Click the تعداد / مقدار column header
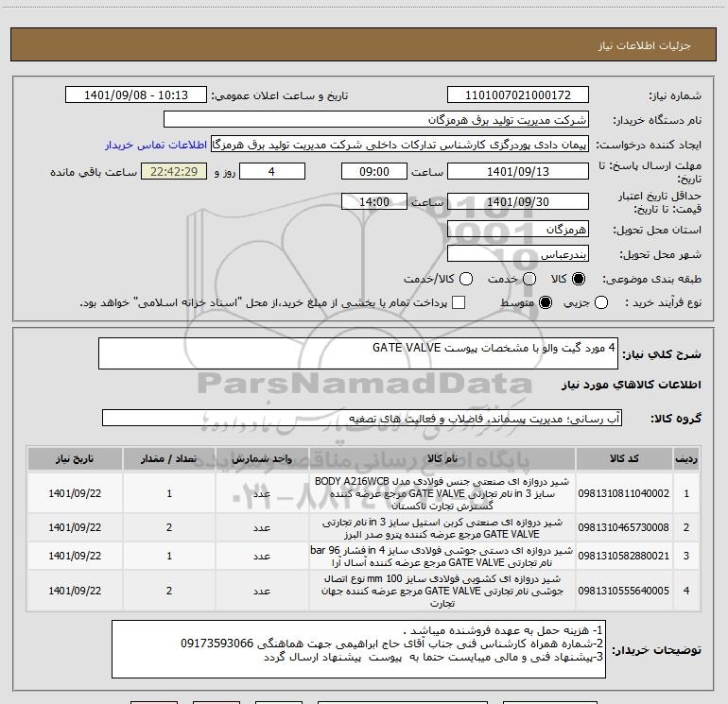728x704 pixels. tap(169, 458)
